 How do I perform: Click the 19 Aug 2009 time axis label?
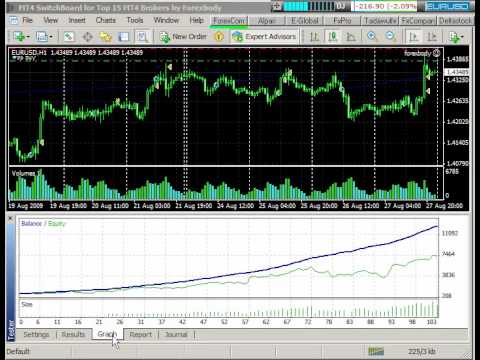26,206
